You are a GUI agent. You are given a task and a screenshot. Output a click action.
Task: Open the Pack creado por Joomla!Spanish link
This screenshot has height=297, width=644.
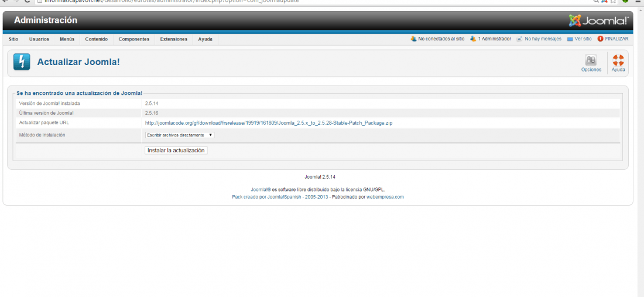tap(279, 197)
